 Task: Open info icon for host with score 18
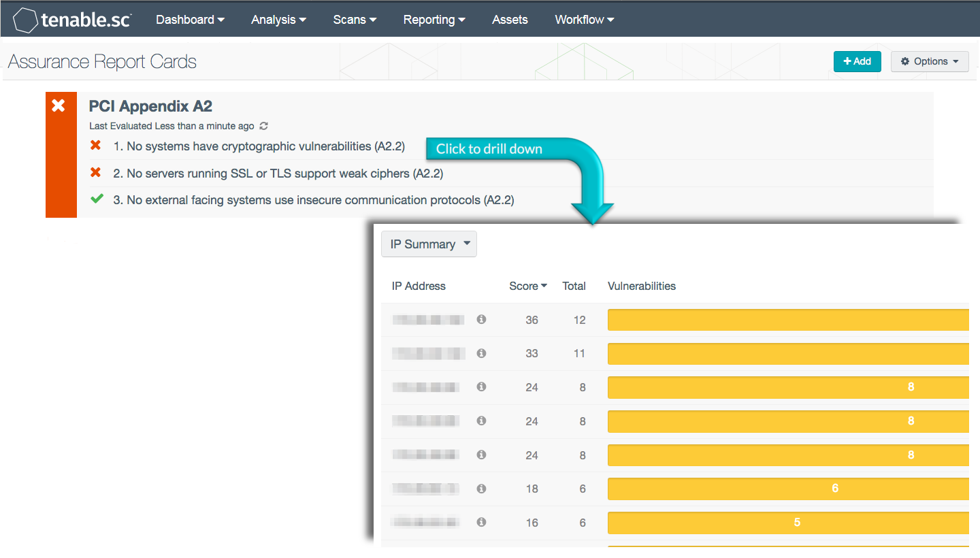(x=481, y=488)
